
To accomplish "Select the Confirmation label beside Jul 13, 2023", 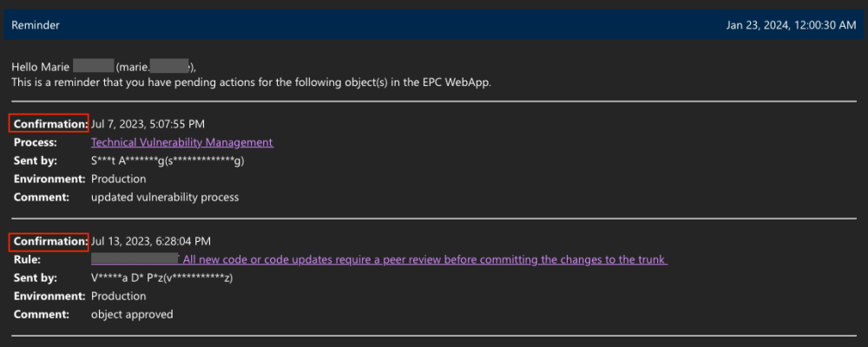I will 49,241.
